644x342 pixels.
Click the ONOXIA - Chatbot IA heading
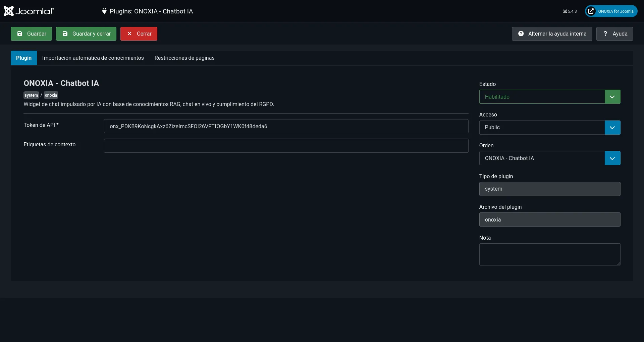coord(61,83)
